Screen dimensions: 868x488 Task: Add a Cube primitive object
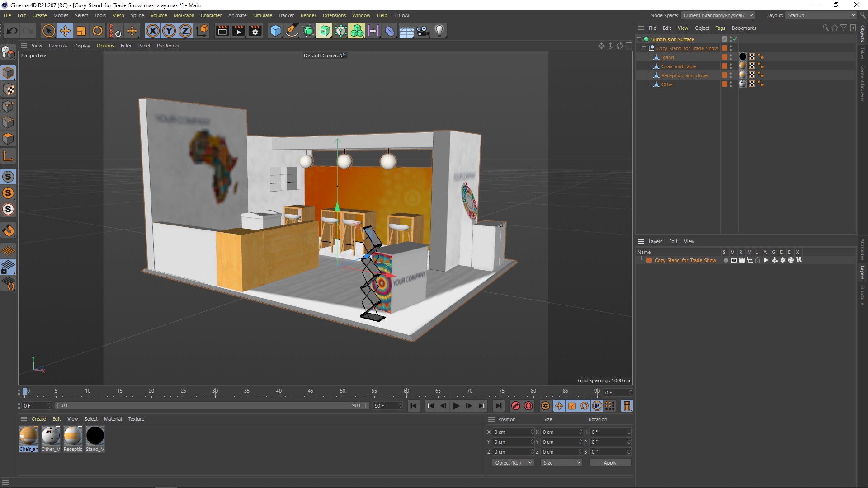(275, 31)
